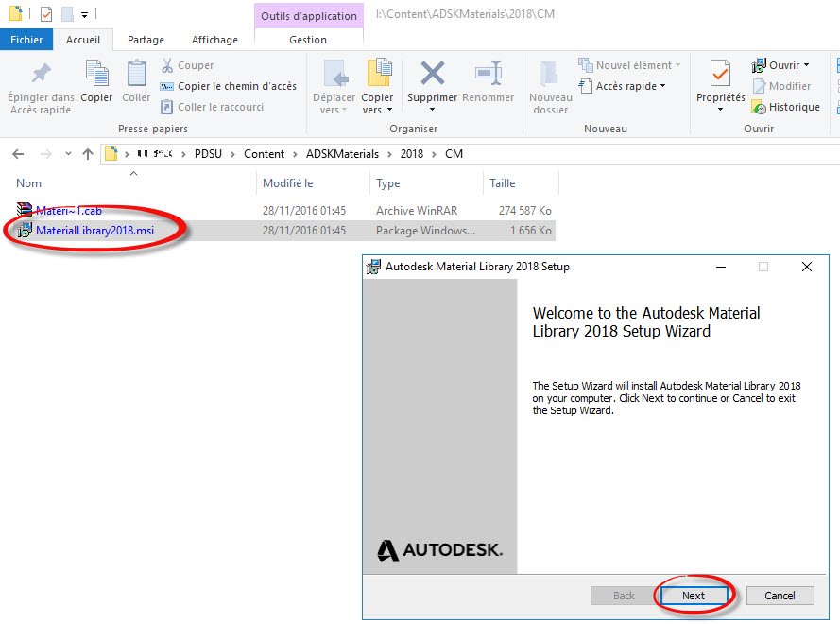Click ADSKMaterials in the breadcrumb

342,154
